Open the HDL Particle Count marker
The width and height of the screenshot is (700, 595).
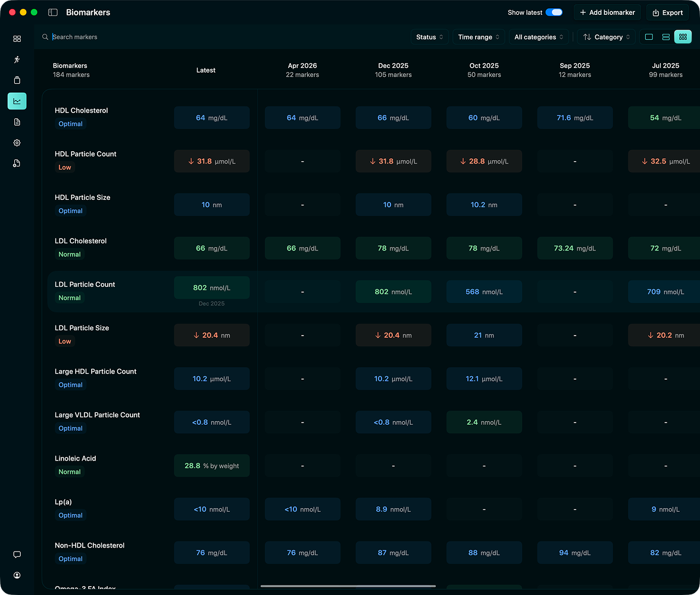point(85,154)
